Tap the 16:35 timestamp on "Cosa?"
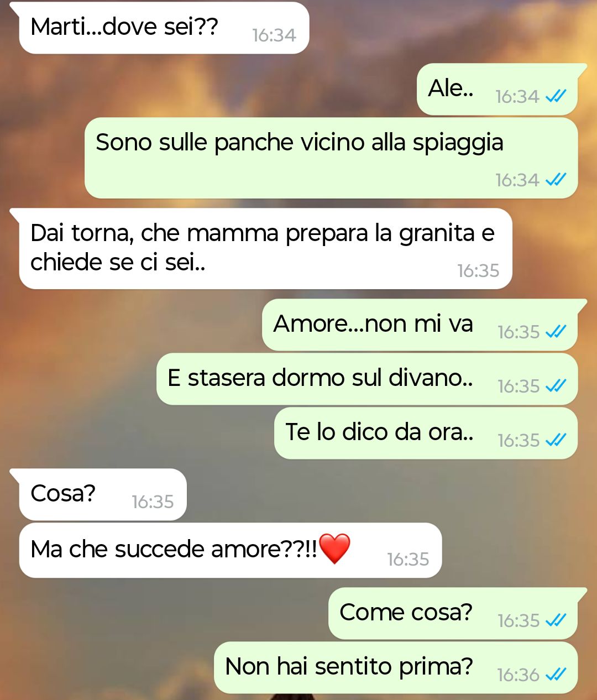The height and width of the screenshot is (700, 597). [x=153, y=502]
